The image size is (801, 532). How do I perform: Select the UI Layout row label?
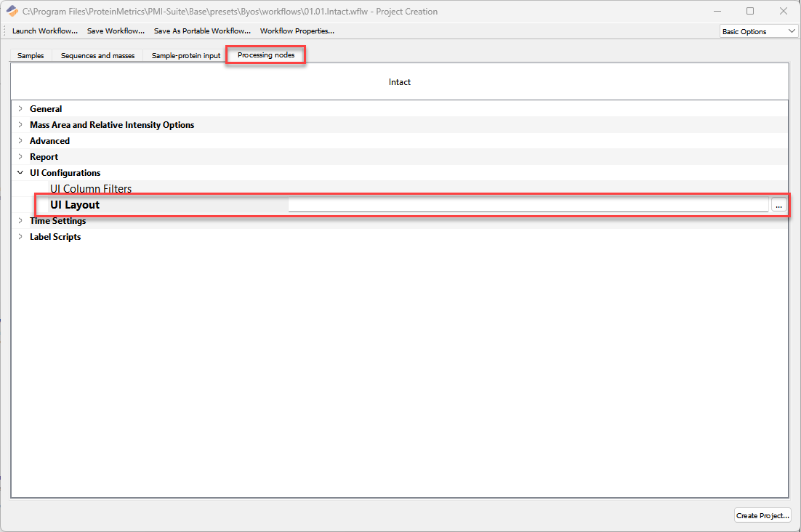[75, 205]
